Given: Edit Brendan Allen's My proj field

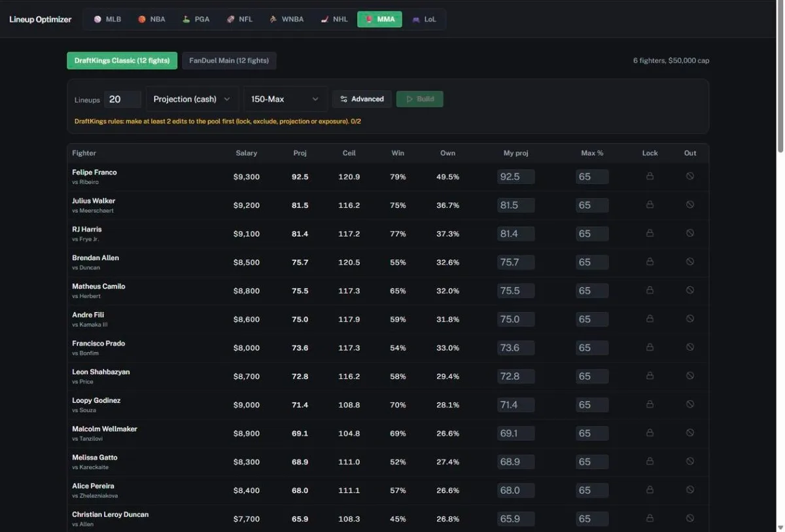Looking at the screenshot, I should tap(515, 262).
